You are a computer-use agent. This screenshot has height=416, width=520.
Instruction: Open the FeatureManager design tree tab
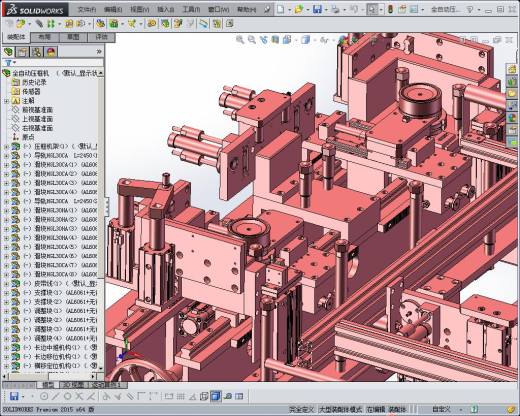[8, 52]
